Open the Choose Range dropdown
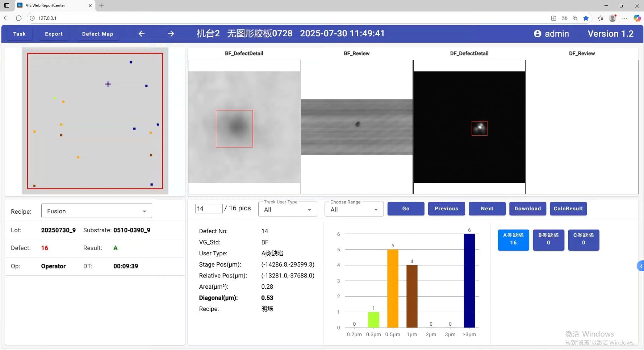The height and width of the screenshot is (350, 644). [x=354, y=210]
